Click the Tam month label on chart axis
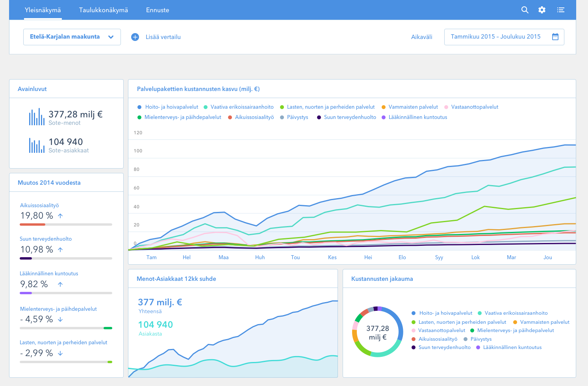Viewport: 588px width, 386px height. [x=152, y=258]
